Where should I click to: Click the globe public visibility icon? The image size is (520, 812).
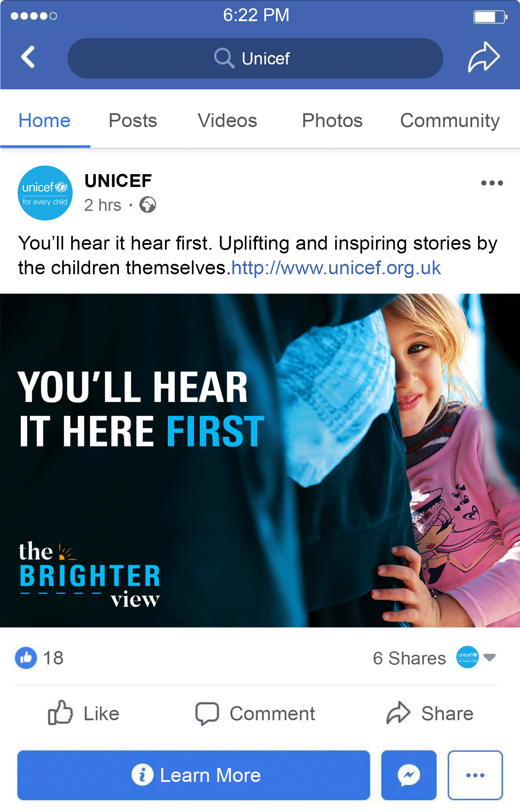148,205
